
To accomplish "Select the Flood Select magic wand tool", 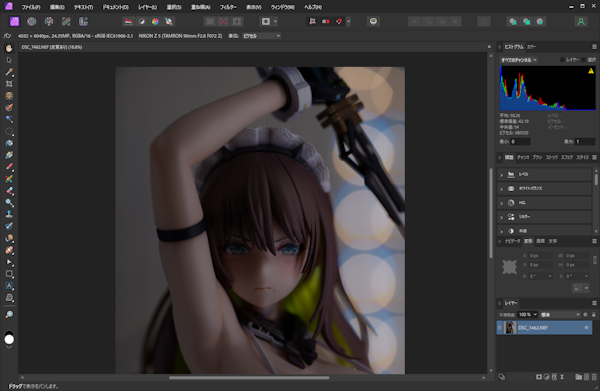I will tap(9, 119).
